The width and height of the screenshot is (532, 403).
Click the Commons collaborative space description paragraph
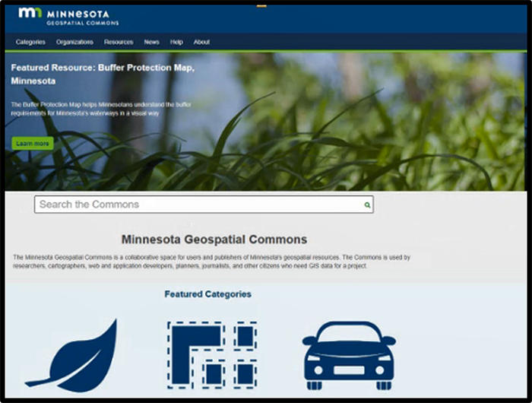tap(212, 262)
